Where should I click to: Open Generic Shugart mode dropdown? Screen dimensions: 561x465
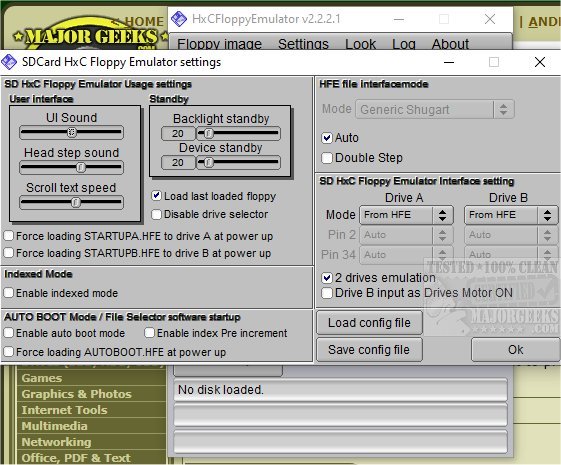click(x=435, y=109)
